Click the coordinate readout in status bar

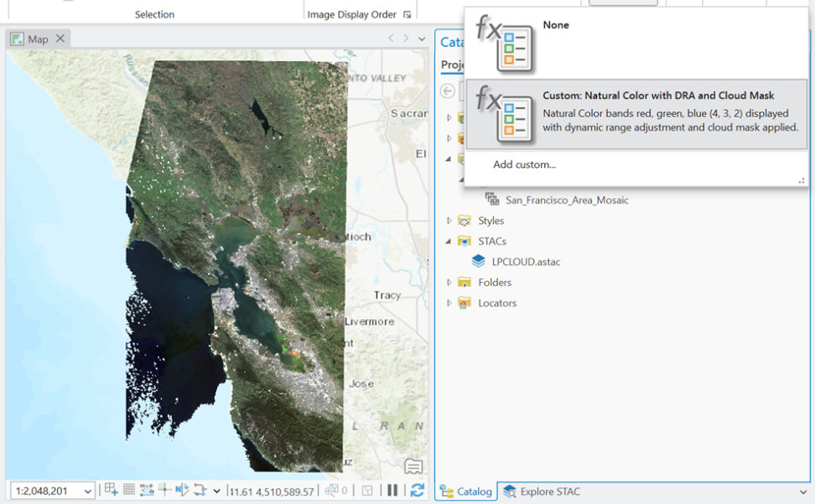click(273, 491)
